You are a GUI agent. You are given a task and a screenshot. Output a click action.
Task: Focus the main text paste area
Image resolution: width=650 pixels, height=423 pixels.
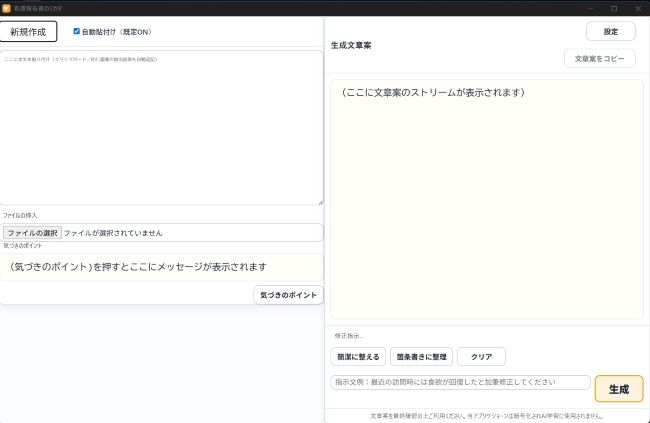161,128
